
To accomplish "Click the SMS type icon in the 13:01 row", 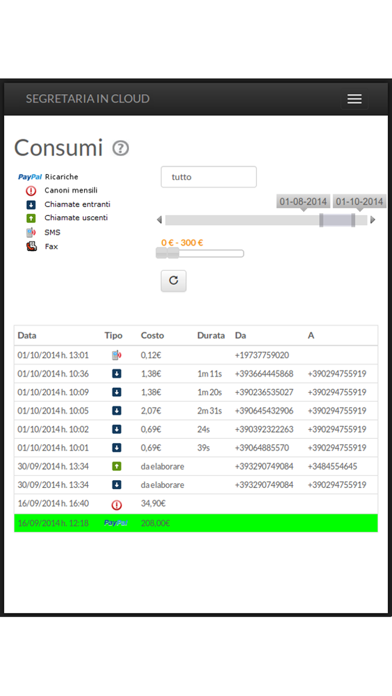I will tap(116, 355).
